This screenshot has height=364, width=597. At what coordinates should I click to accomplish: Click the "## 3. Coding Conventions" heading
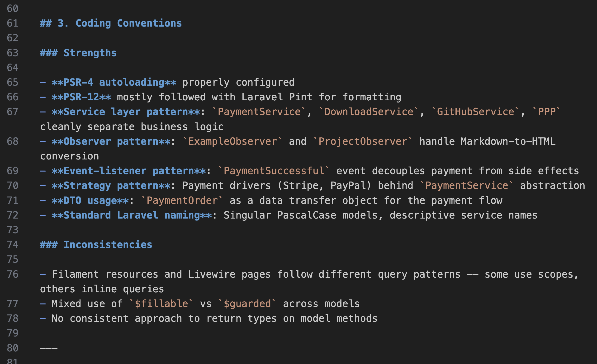click(111, 23)
